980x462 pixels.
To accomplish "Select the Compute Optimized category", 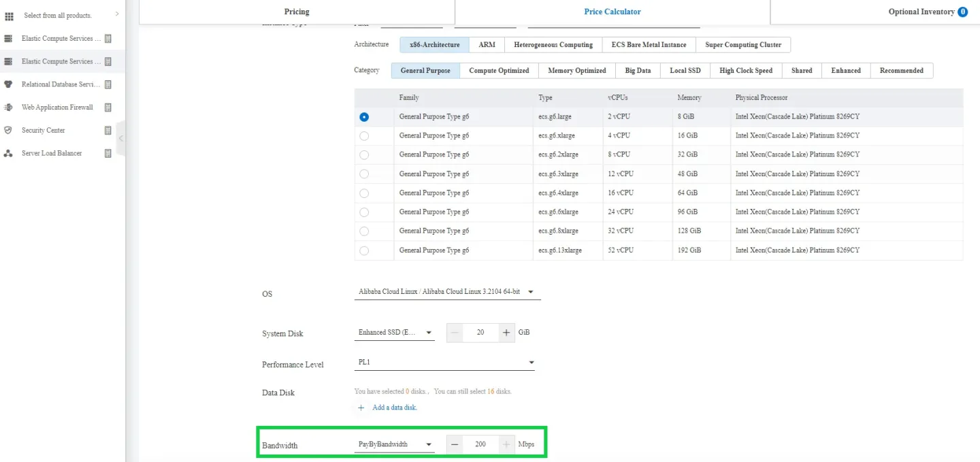I will (499, 71).
